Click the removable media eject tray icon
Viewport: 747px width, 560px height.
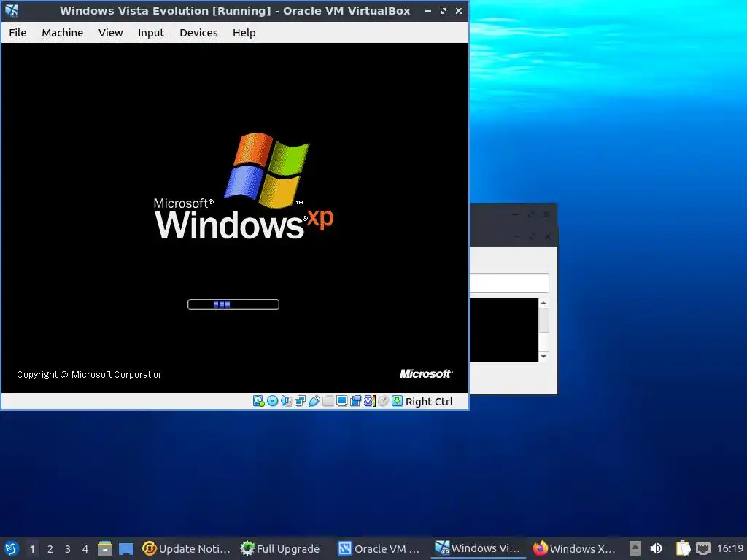635,548
